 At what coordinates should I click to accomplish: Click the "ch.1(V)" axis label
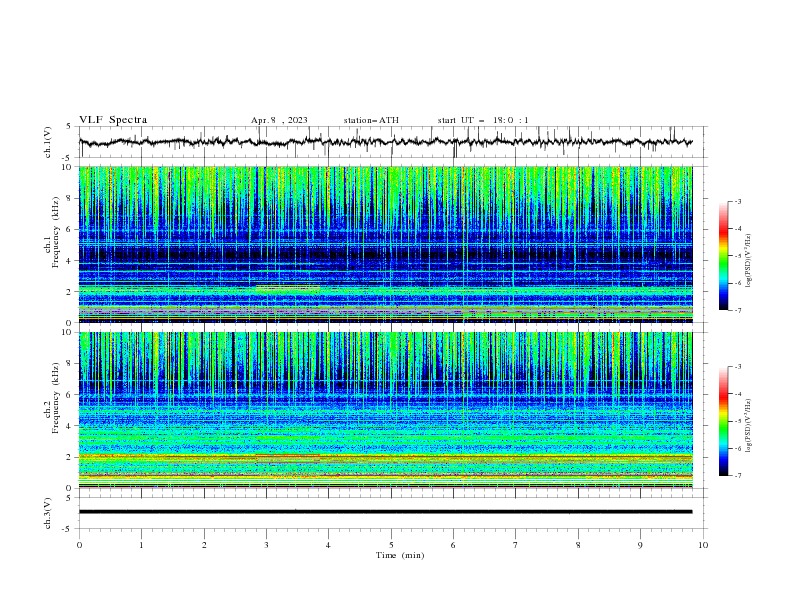tap(48, 142)
